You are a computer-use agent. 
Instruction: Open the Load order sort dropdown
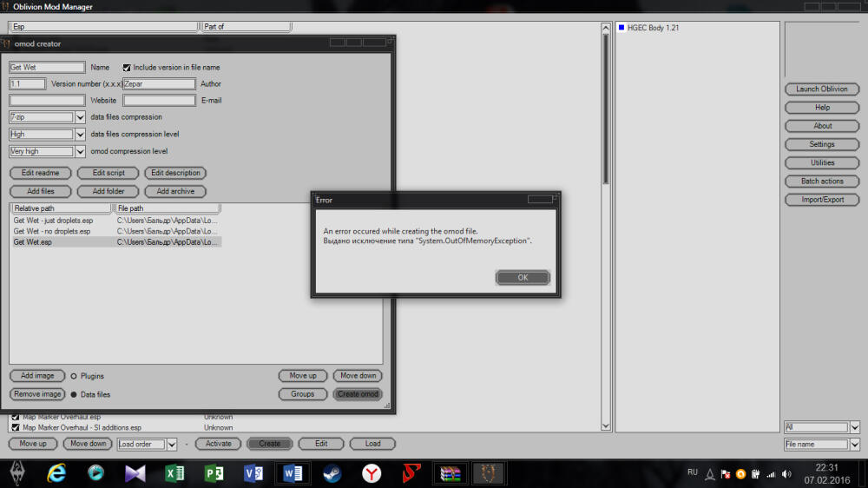tap(172, 445)
